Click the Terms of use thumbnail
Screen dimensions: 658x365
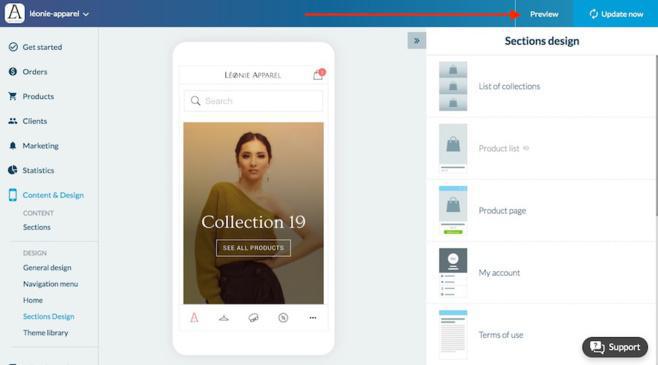click(453, 334)
